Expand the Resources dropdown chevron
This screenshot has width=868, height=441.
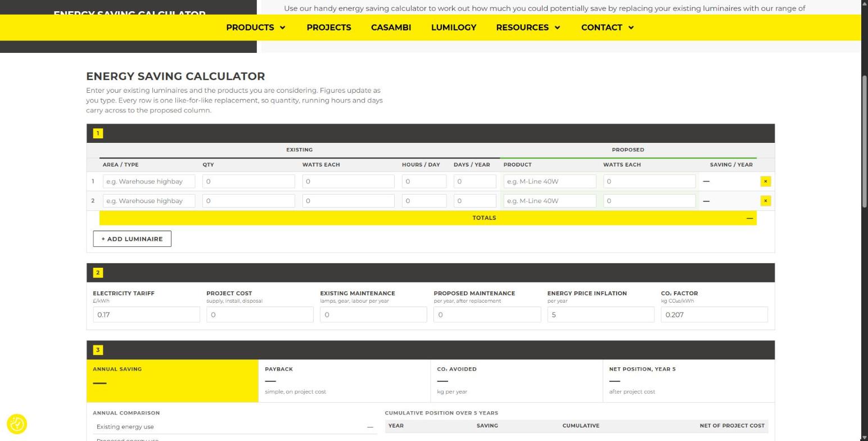(x=557, y=28)
